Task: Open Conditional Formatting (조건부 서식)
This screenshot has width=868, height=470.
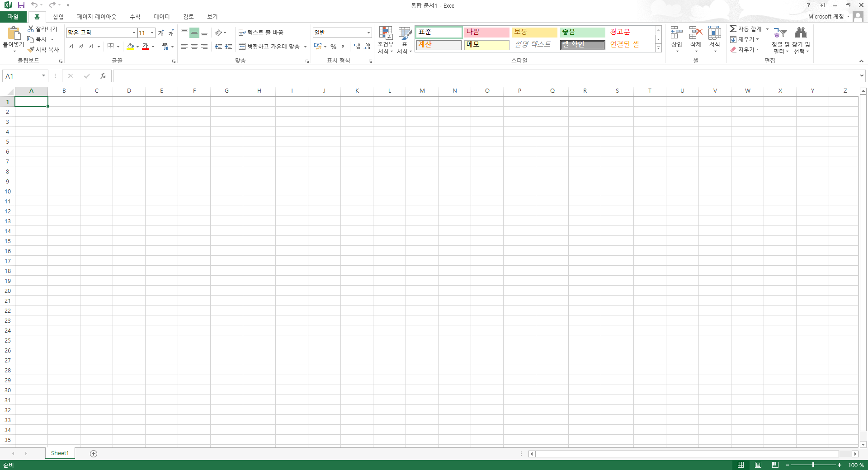Action: point(386,40)
